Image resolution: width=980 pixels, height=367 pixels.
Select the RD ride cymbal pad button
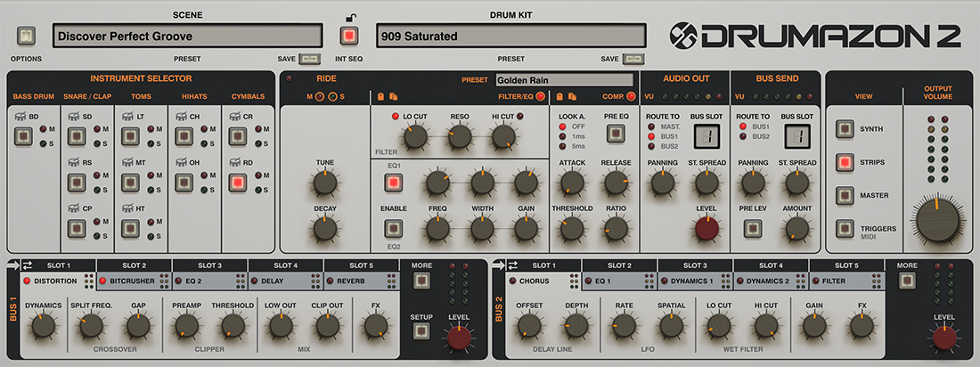[x=238, y=182]
